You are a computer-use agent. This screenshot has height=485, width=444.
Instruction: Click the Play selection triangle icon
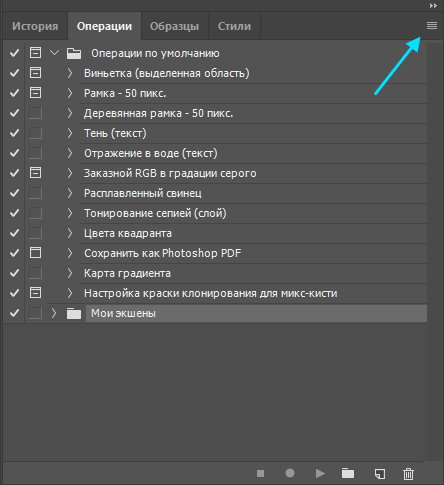click(320, 473)
